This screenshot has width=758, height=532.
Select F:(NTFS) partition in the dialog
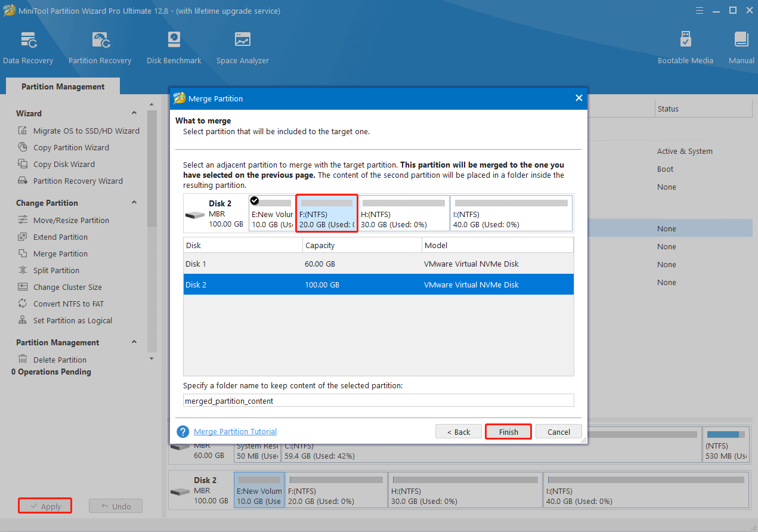(x=327, y=213)
